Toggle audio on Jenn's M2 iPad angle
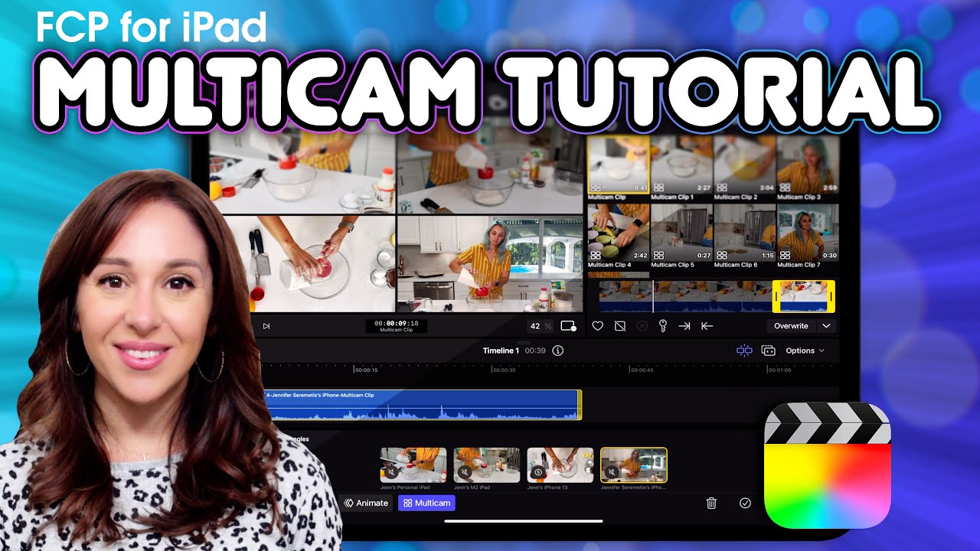This screenshot has width=980, height=551. coord(465,473)
